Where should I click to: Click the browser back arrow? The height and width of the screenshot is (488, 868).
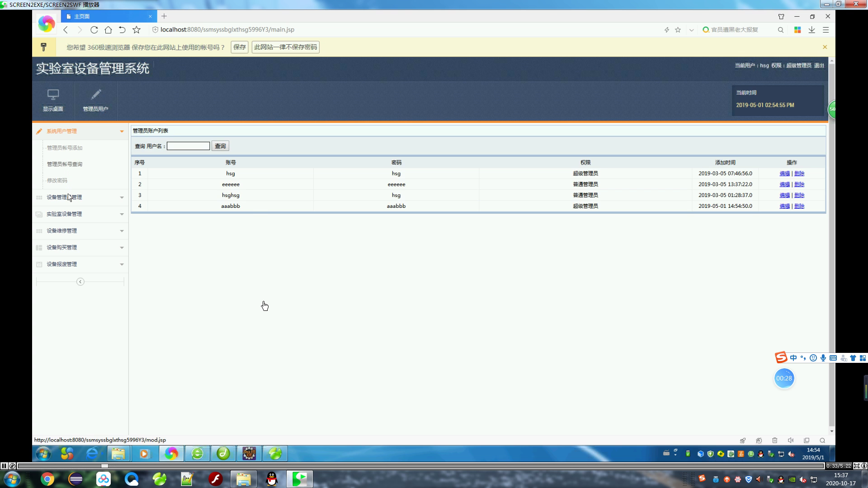pyautogui.click(x=66, y=30)
